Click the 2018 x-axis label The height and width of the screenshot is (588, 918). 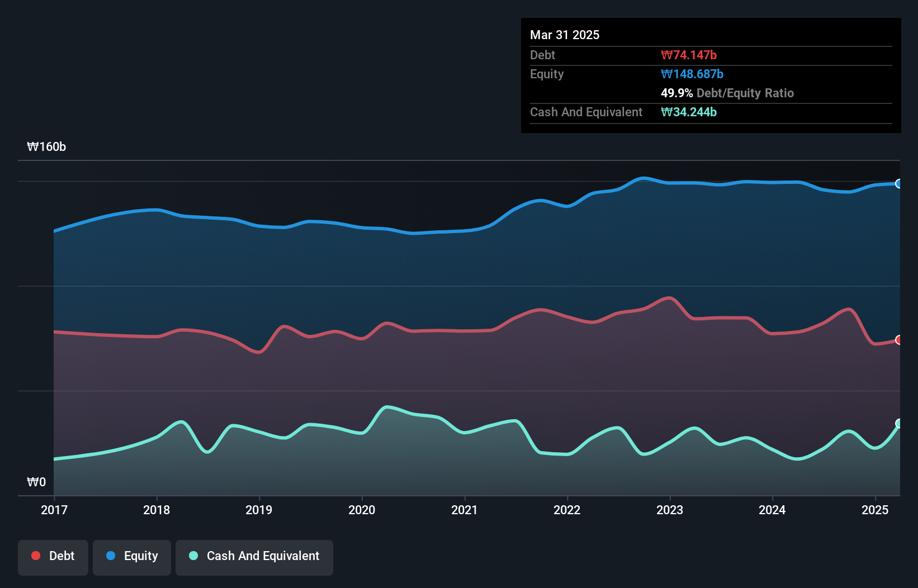tap(157, 510)
